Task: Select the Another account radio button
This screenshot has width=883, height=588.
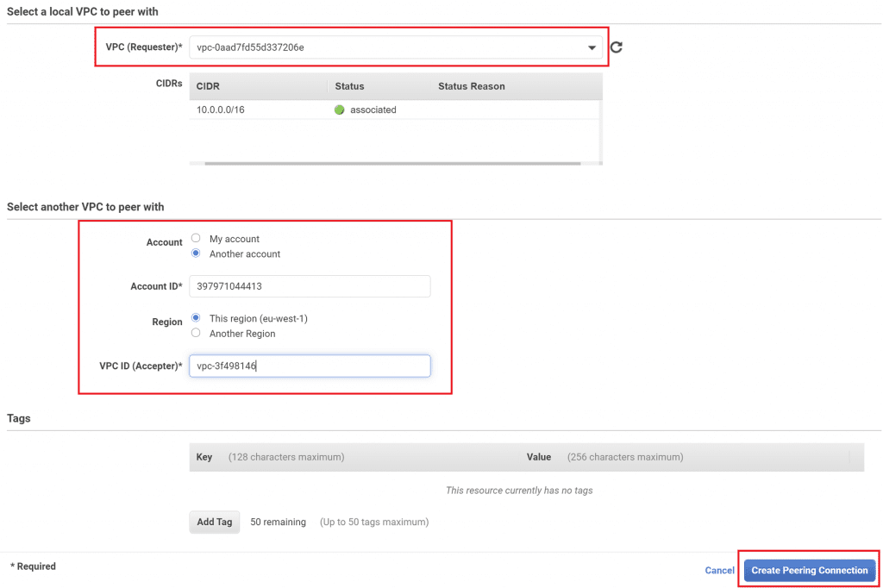Action: point(196,253)
